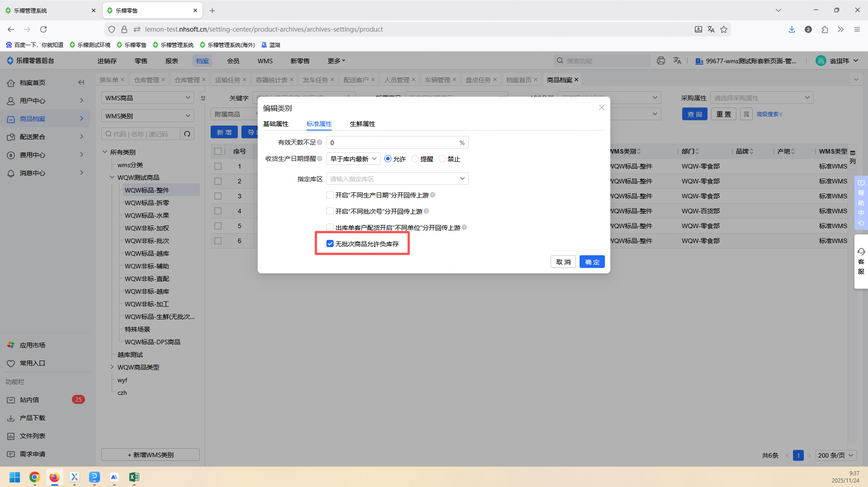Viewport: 868px width, 487px height.
Task: Select the 提醒 radio option
Action: 415,159
